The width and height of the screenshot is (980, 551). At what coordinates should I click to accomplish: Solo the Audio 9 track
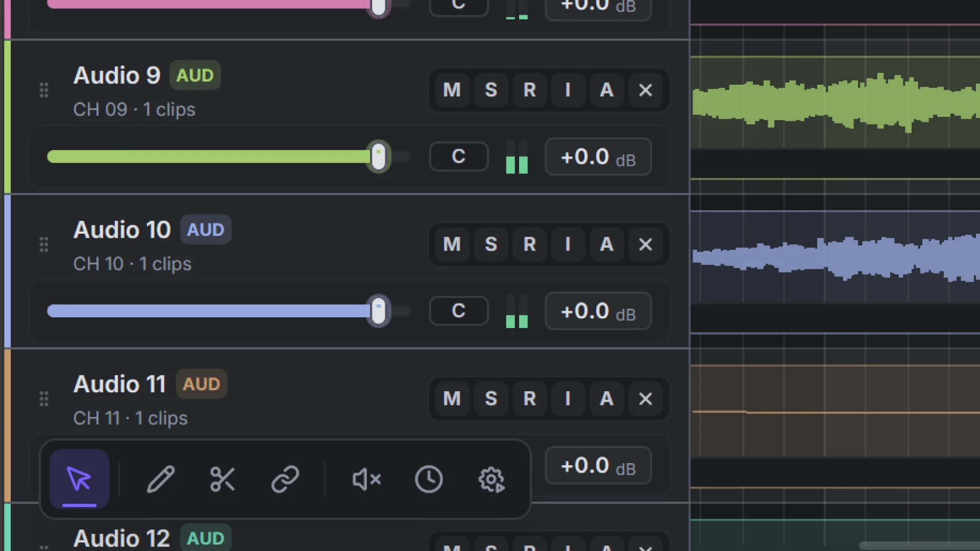(491, 90)
